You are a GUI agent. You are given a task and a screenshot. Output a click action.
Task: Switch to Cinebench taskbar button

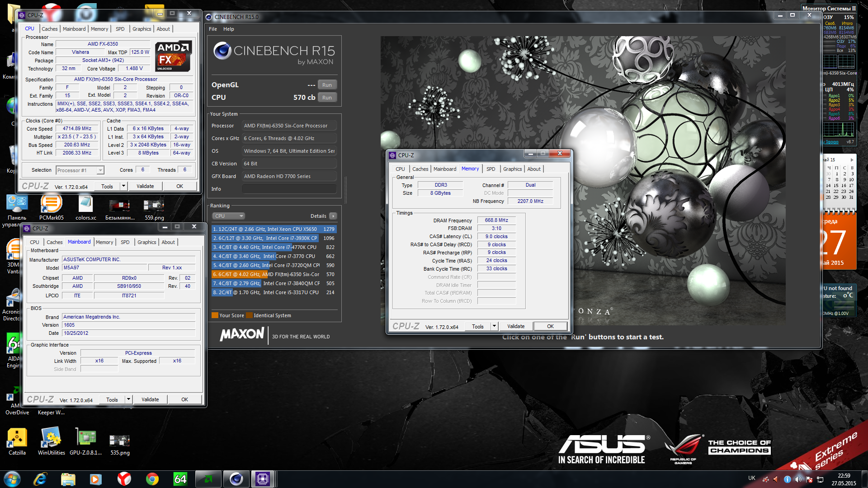[x=236, y=479]
